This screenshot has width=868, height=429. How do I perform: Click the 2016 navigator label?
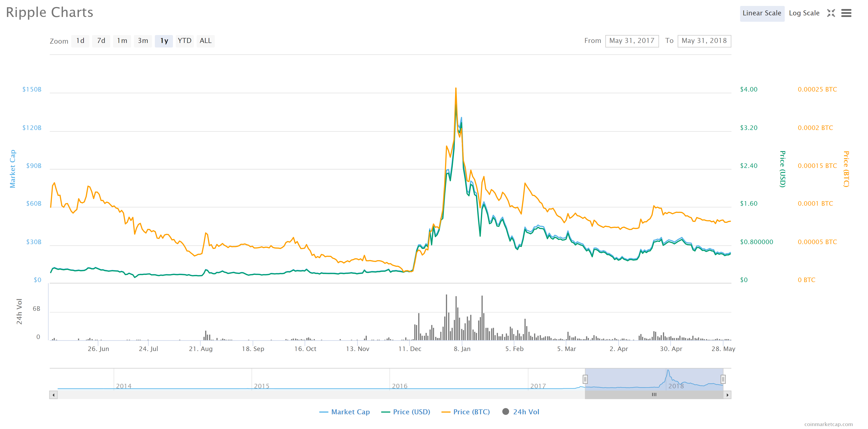click(x=400, y=386)
